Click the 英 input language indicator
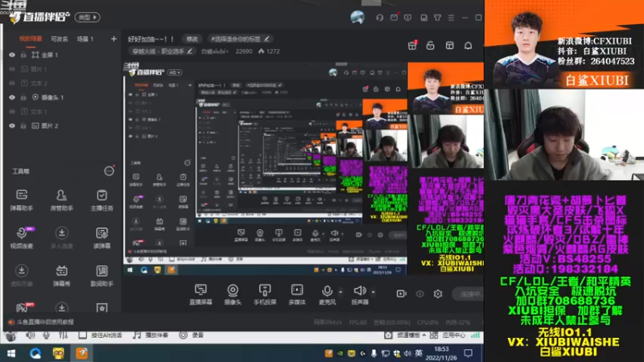 pos(419,353)
